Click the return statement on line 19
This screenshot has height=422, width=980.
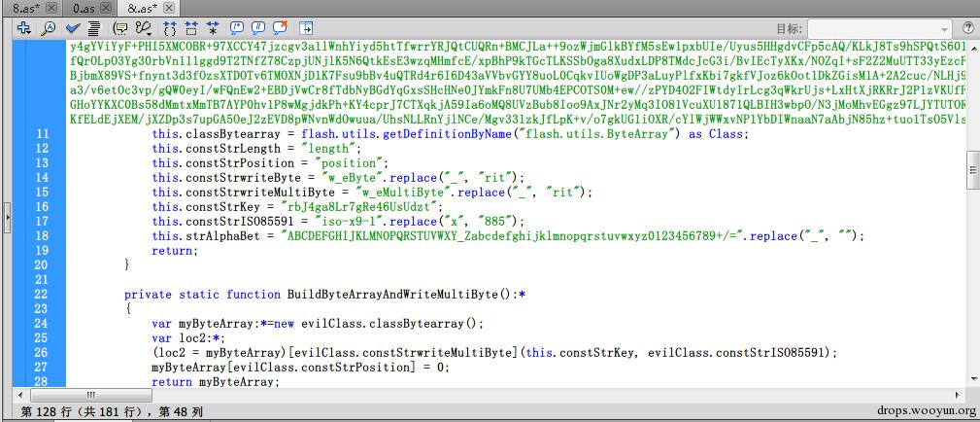coord(175,251)
